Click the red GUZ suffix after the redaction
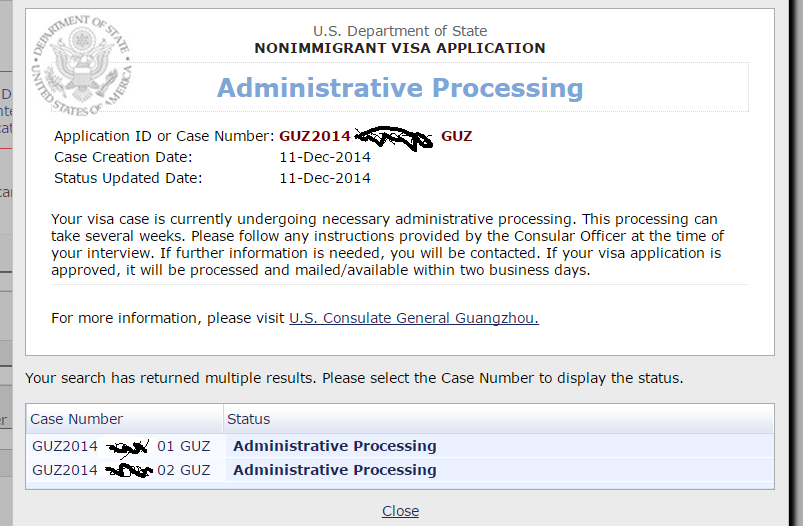Viewport: 803px width, 526px height. click(x=457, y=136)
